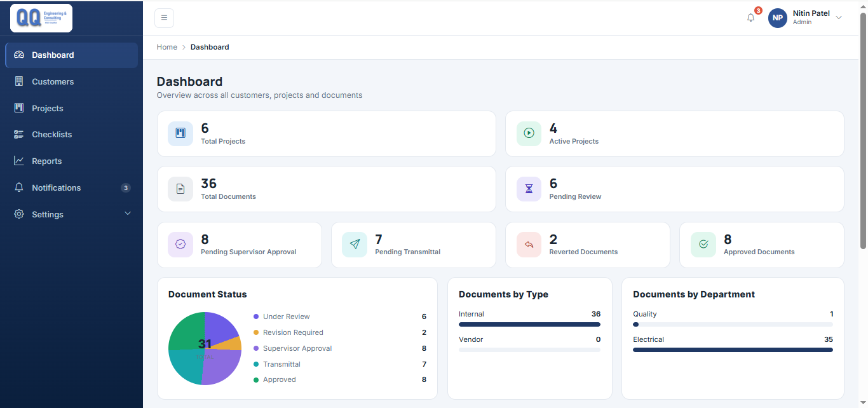
Task: Open the Total Projects card
Action: (x=327, y=134)
